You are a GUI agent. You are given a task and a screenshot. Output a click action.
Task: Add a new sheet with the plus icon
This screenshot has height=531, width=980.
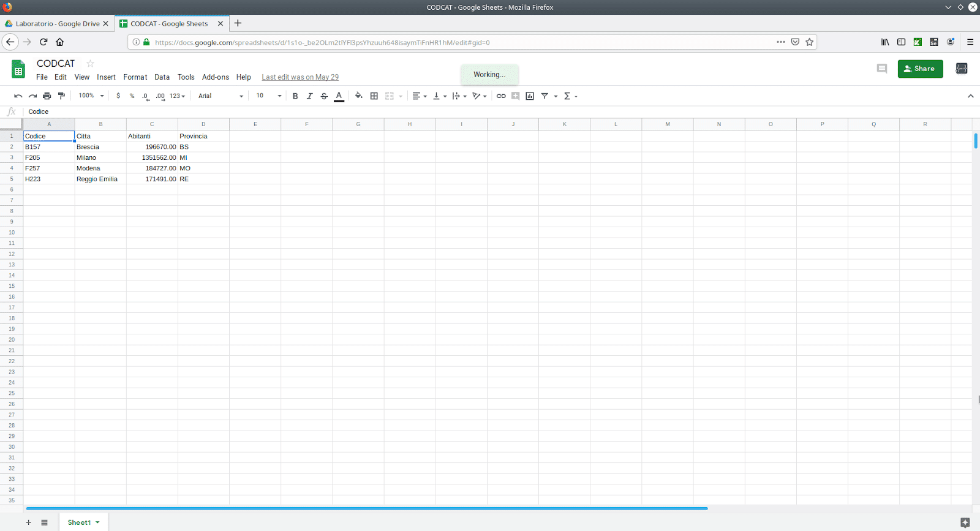tap(28, 522)
